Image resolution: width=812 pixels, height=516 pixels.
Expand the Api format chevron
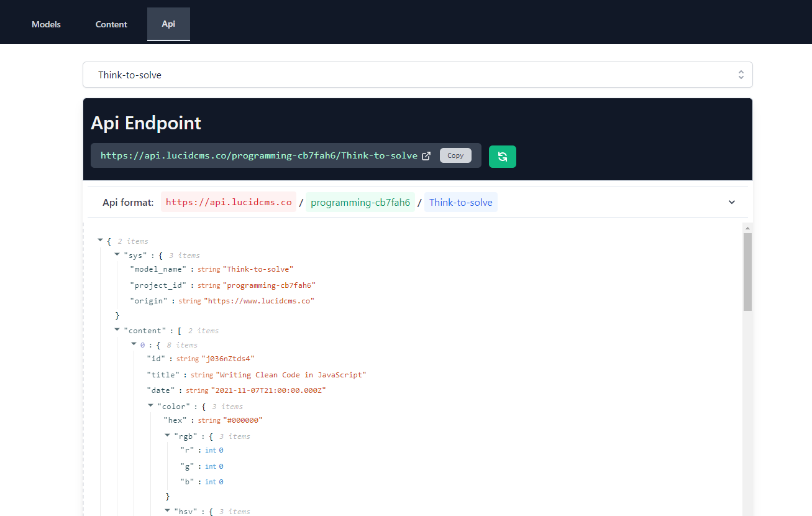[732, 202]
